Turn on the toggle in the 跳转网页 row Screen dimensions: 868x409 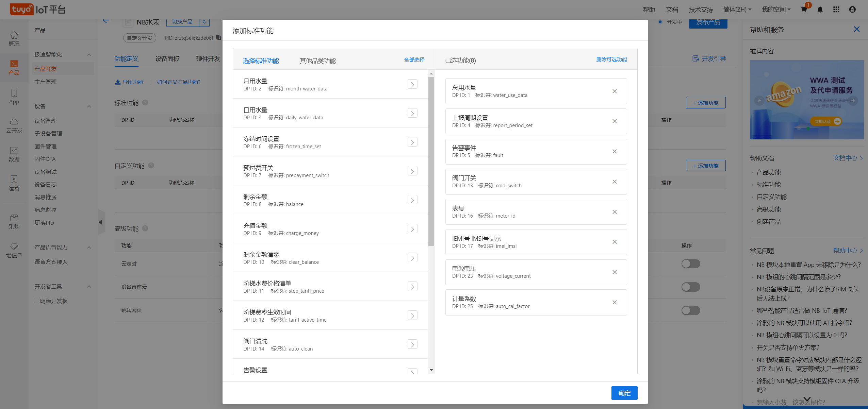click(691, 310)
